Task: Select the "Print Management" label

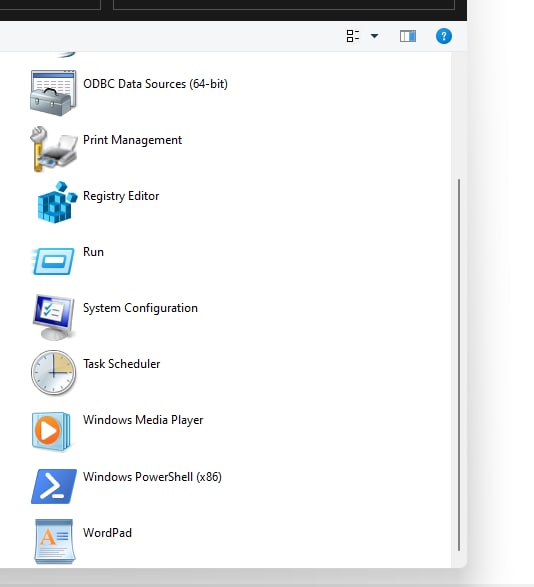Action: point(133,140)
